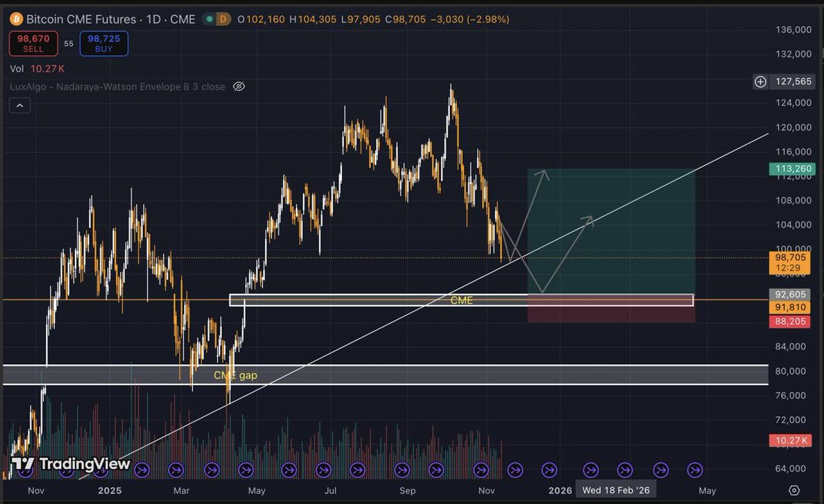Viewport: 824px width, 504px height.
Task: Select the green profit zone of long position
Action: coord(611,231)
